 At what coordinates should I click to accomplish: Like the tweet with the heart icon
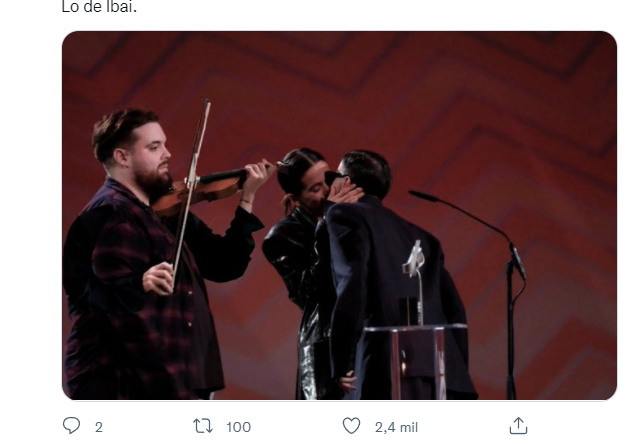pos(351,426)
